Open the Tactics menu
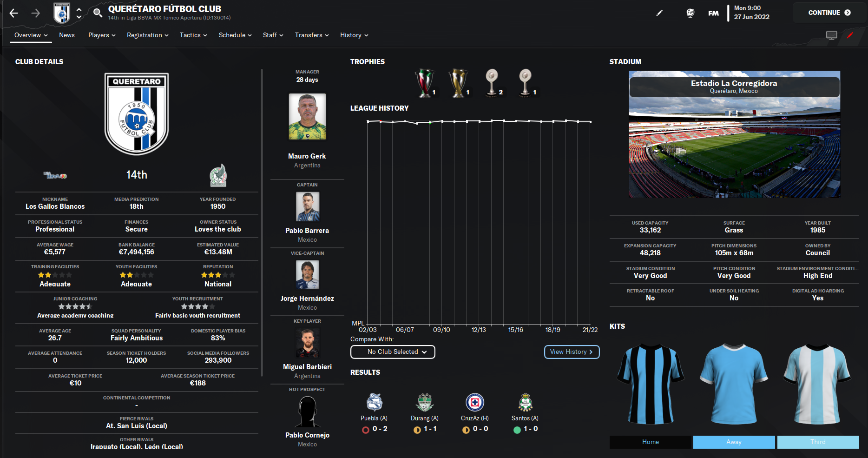The image size is (868, 458). pos(193,35)
